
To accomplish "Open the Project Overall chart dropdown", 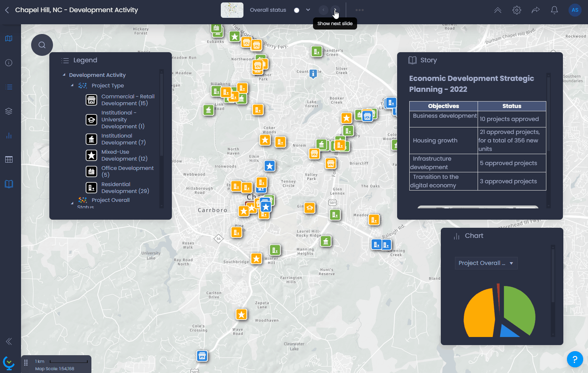I will [486, 263].
